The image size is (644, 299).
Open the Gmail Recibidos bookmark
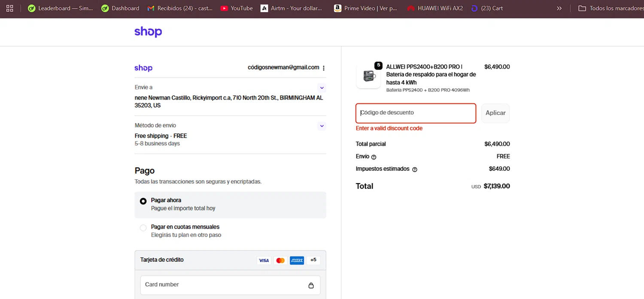coord(180,8)
